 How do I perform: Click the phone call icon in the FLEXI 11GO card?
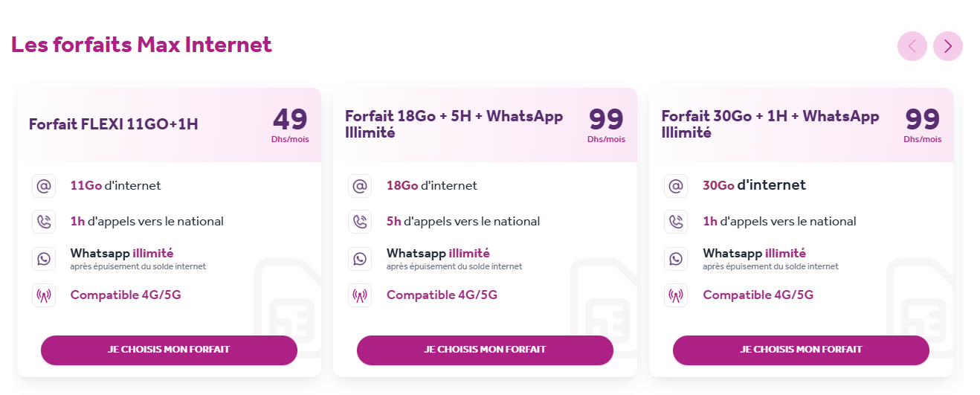(x=44, y=222)
